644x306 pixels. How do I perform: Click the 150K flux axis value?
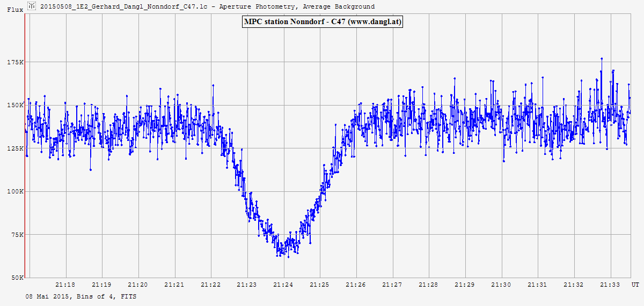14,105
